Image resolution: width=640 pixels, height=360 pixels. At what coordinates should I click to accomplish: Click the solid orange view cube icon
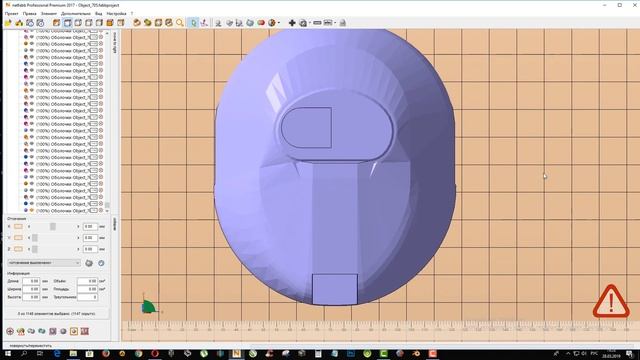(110, 23)
